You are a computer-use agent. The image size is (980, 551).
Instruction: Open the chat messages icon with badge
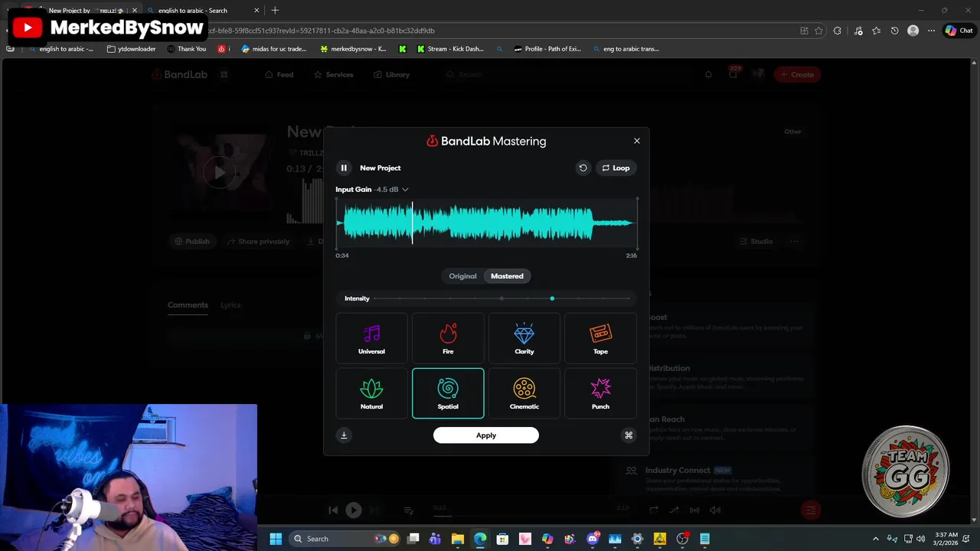pyautogui.click(x=733, y=74)
